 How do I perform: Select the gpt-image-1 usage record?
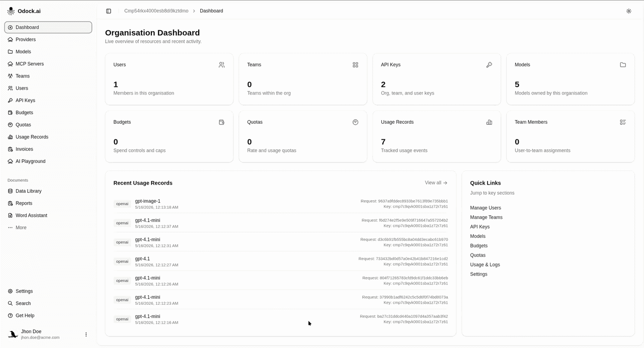point(281,204)
